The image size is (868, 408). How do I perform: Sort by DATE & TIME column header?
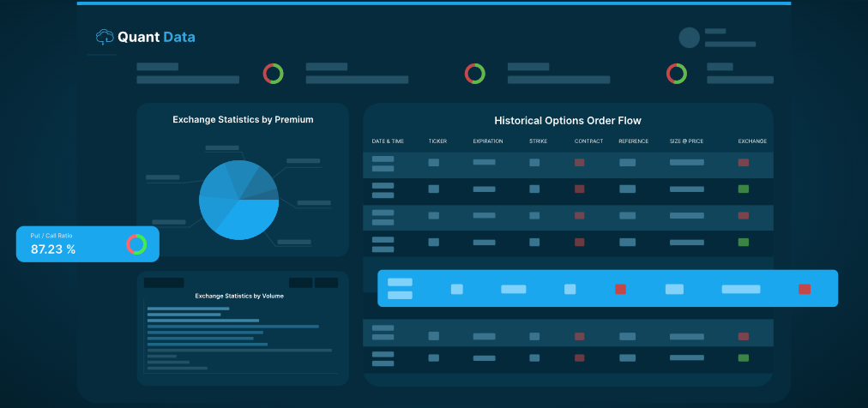click(388, 141)
